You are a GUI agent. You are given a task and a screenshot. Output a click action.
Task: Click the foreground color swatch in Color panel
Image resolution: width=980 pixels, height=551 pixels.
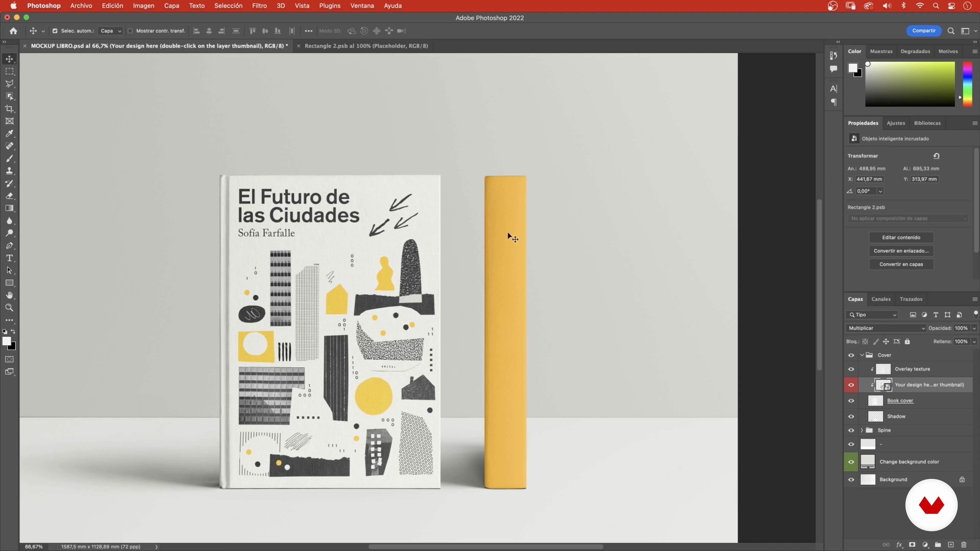point(853,68)
